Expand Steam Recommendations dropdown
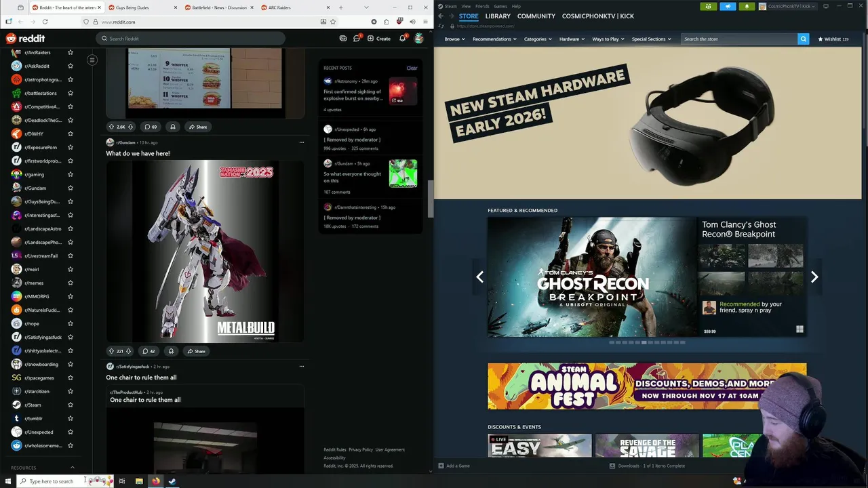868x488 pixels. (x=494, y=39)
